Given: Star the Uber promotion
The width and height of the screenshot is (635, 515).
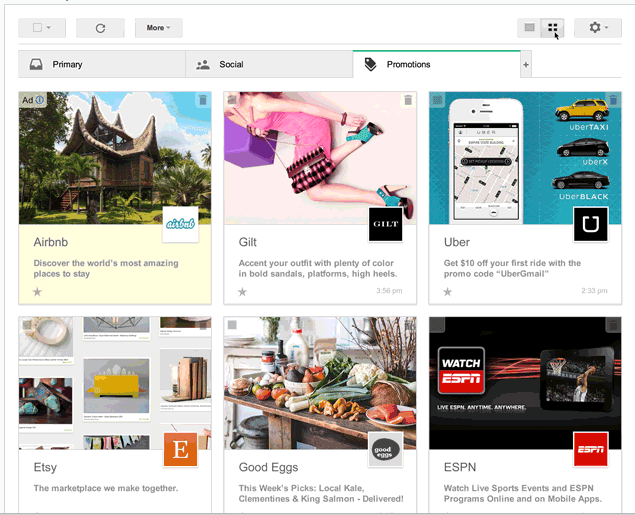Looking at the screenshot, I should [447, 292].
